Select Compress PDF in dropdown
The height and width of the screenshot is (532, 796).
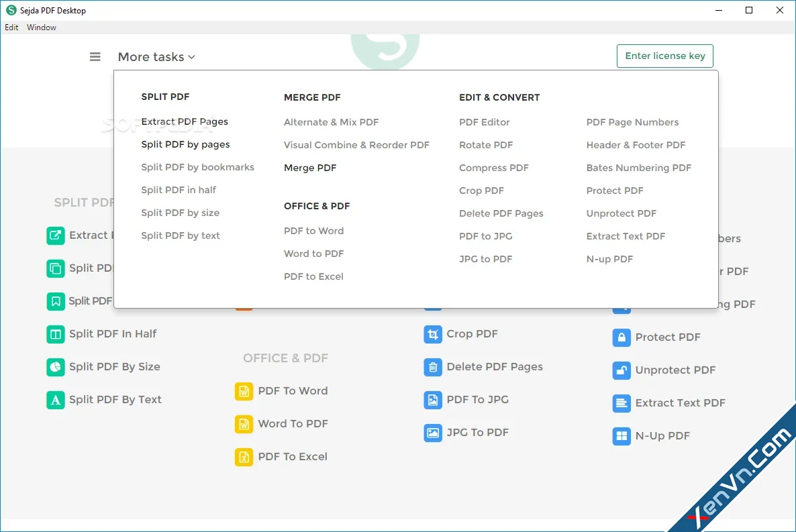pyautogui.click(x=493, y=168)
